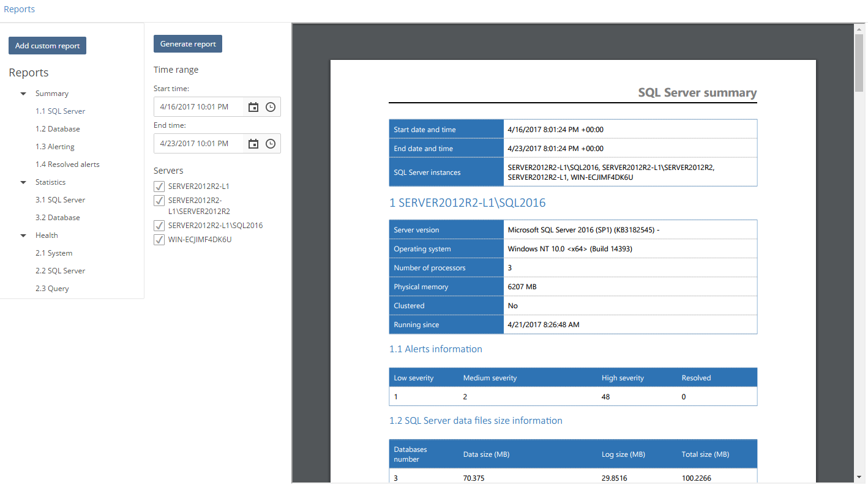Open the Start time calendar picker
This screenshot has width=868, height=488.
253,106
